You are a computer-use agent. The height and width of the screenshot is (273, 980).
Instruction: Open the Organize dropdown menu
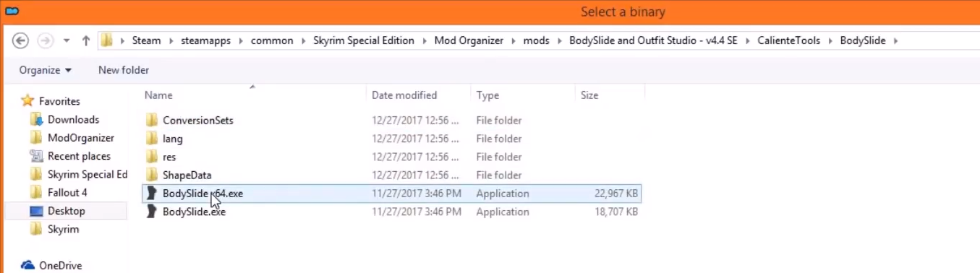tap(46, 70)
